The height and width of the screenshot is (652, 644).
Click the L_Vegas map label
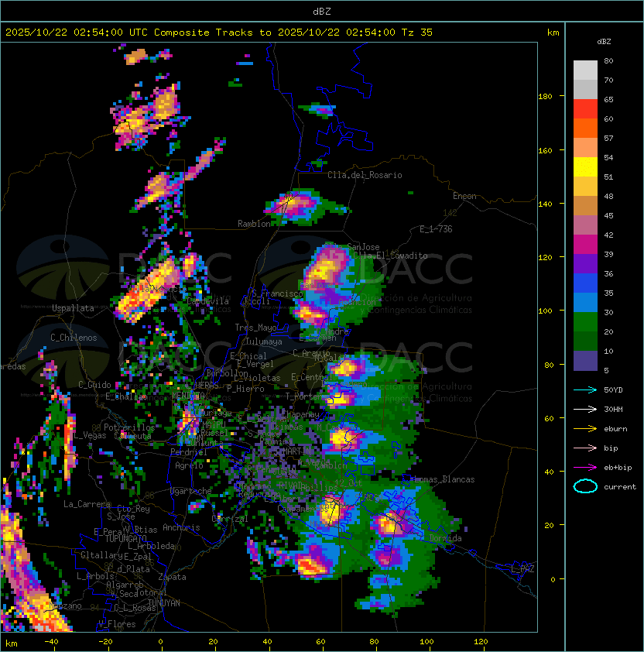90,435
